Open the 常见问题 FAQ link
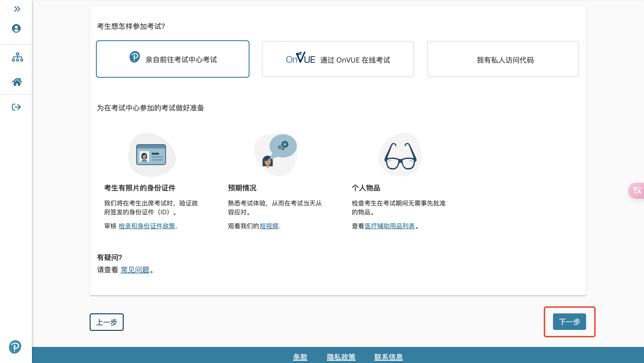This screenshot has height=363, width=644. [135, 270]
